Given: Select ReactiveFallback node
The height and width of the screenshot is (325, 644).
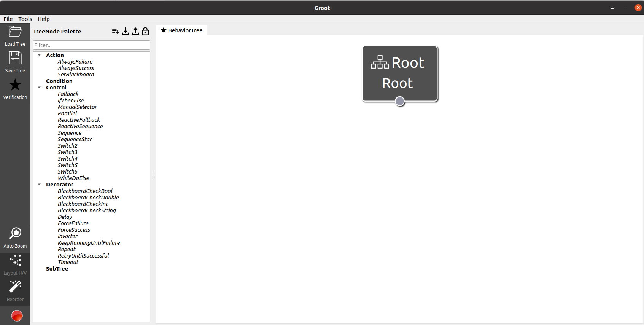Looking at the screenshot, I should (x=79, y=120).
